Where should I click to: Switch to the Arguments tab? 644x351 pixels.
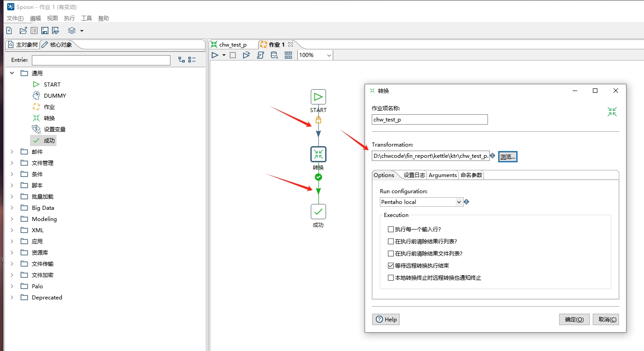pos(442,175)
